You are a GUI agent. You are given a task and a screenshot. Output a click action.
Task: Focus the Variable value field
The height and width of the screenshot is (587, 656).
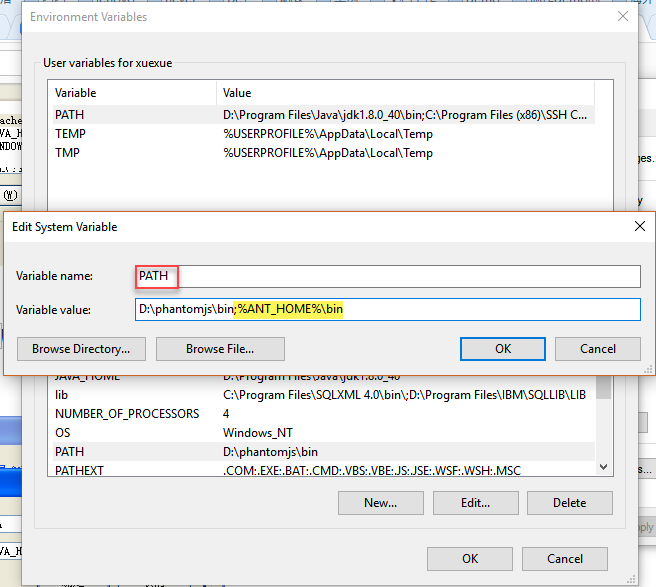coord(387,310)
